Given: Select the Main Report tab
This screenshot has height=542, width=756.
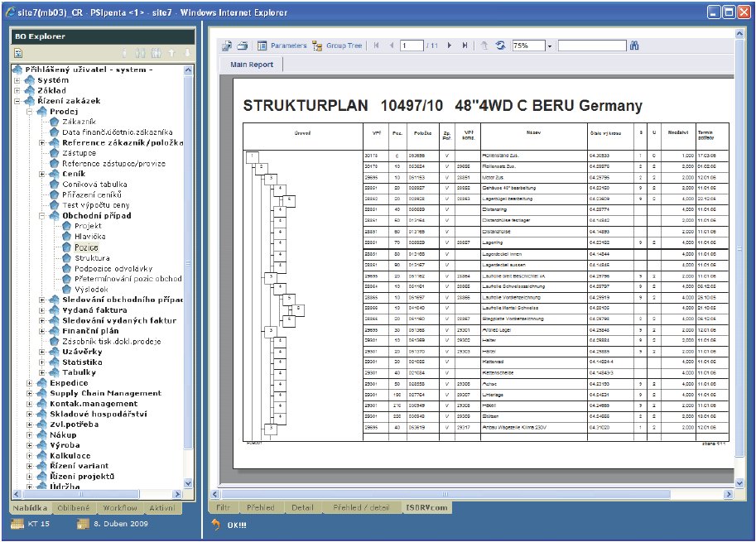Looking at the screenshot, I should pos(252,65).
